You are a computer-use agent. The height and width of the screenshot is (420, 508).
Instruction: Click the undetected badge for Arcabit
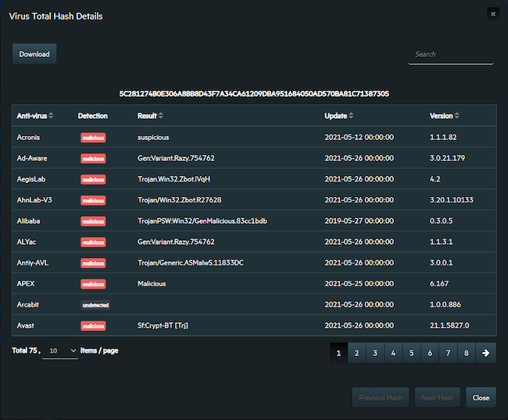click(95, 304)
